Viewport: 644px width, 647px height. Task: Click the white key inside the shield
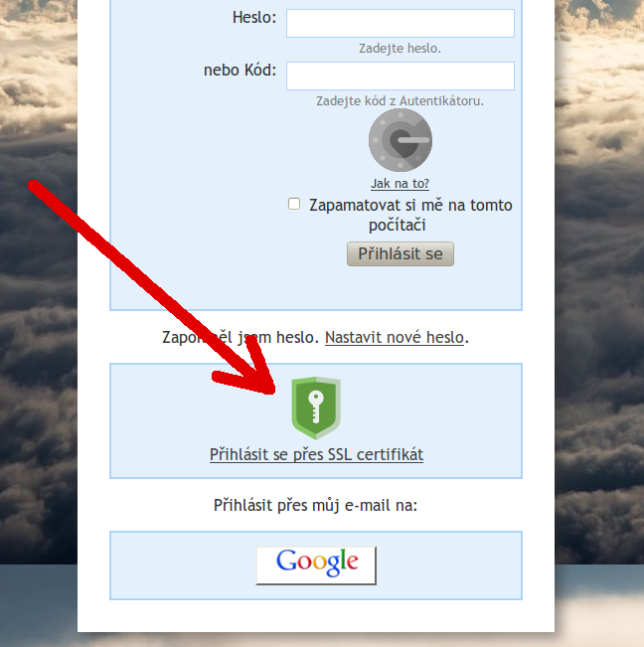point(316,406)
